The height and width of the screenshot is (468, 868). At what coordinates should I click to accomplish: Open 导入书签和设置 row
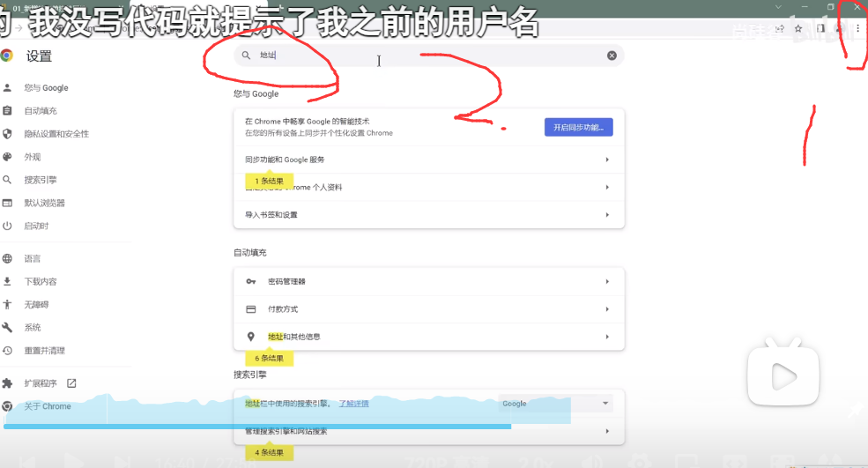pyautogui.click(x=429, y=215)
